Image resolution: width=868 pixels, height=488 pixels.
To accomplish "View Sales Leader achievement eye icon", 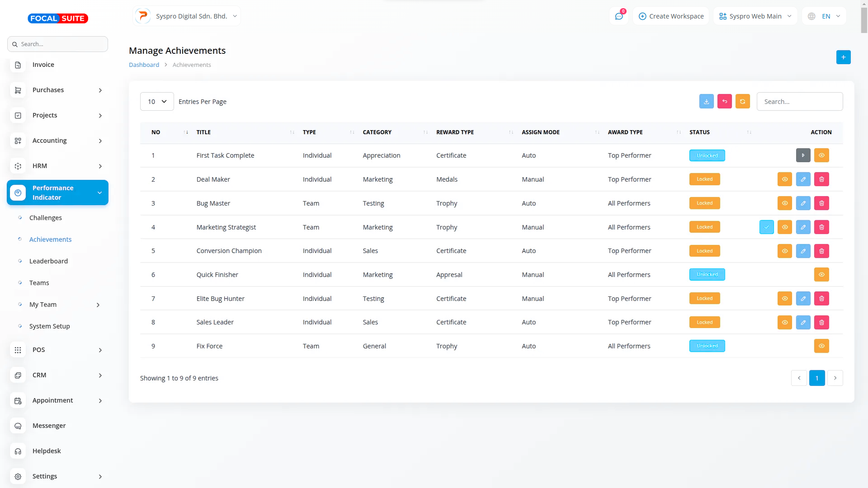I will 784,322.
